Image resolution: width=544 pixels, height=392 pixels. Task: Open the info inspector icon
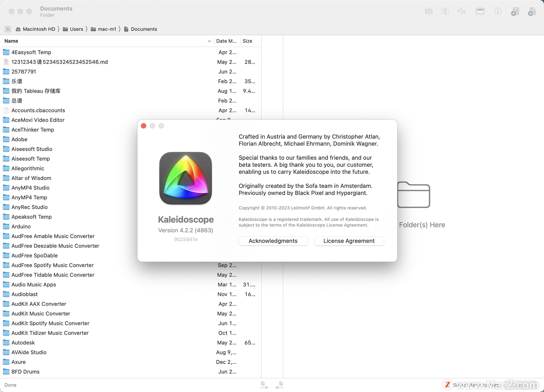point(498,11)
